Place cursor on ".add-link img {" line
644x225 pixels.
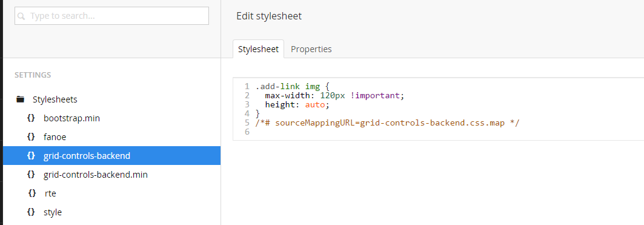[x=293, y=86]
